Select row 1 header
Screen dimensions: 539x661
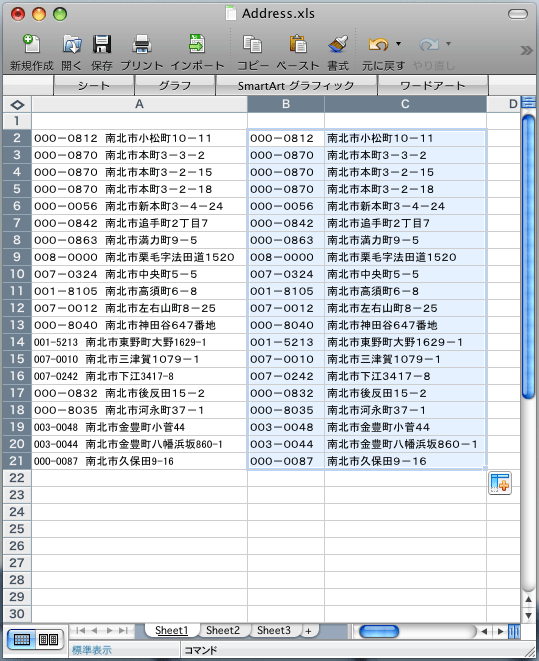[x=17, y=121]
